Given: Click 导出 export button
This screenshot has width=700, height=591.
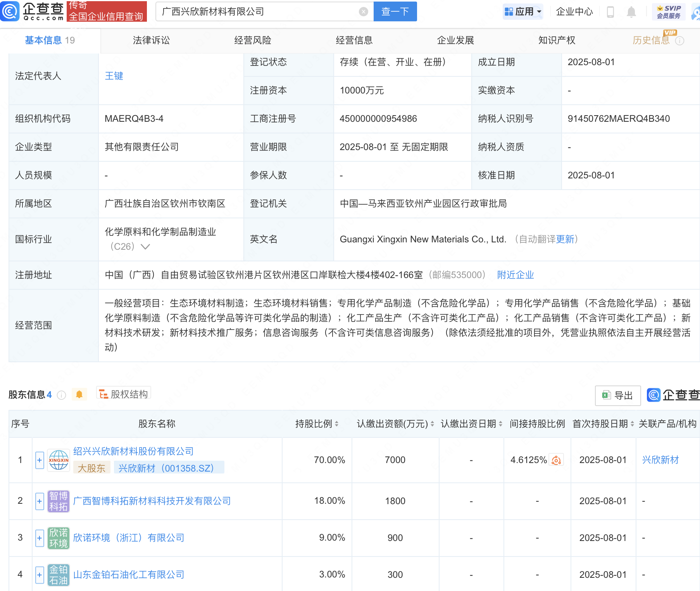Looking at the screenshot, I should point(618,396).
